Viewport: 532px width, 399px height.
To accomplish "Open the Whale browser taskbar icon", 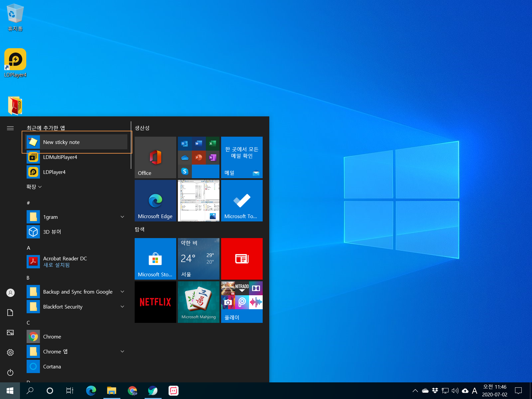I will tap(153, 391).
